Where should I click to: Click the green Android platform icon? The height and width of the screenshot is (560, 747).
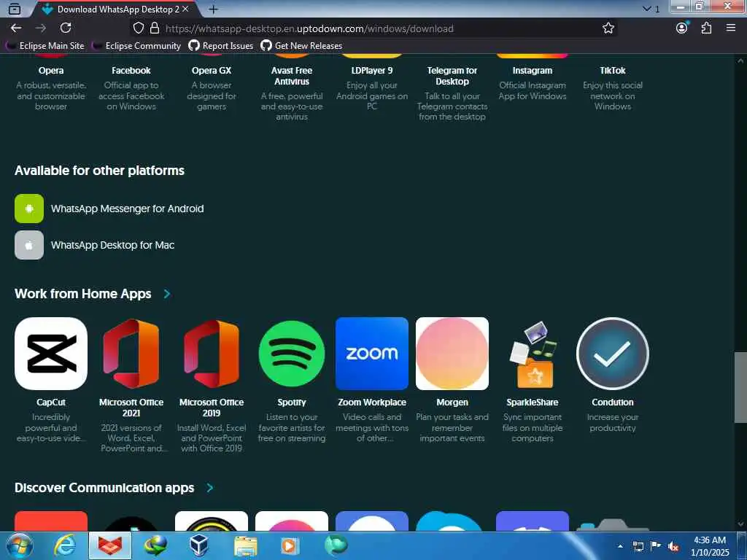click(x=29, y=209)
